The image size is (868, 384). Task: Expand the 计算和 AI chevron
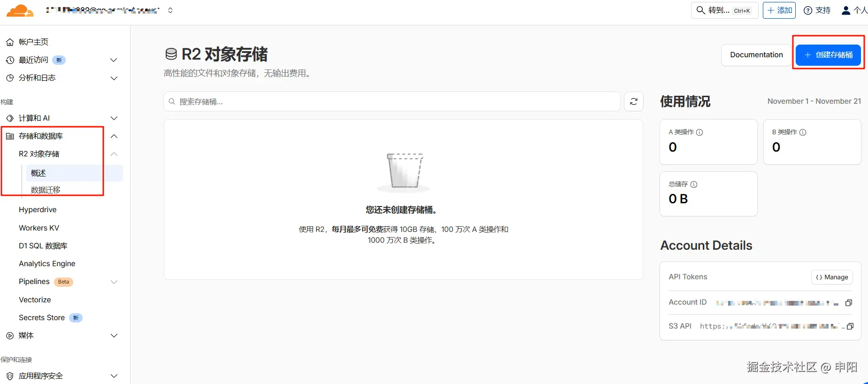[114, 118]
